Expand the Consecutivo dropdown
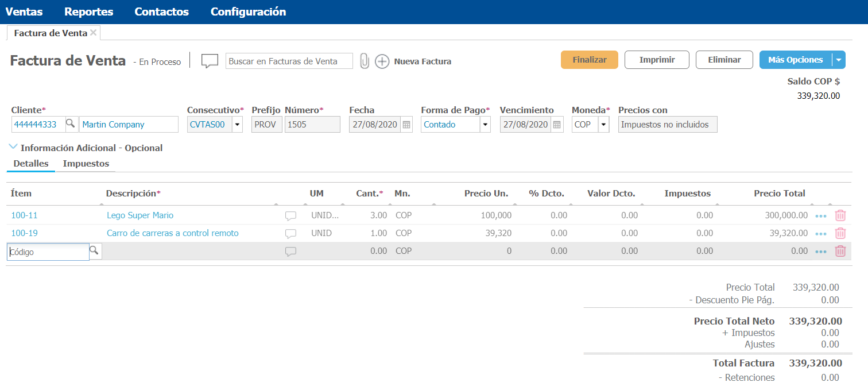 tap(237, 125)
